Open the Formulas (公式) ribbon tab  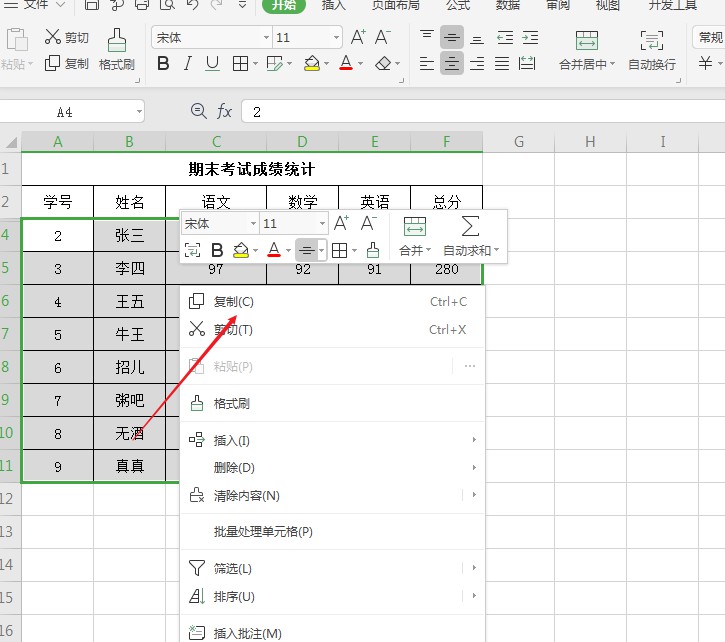458,5
